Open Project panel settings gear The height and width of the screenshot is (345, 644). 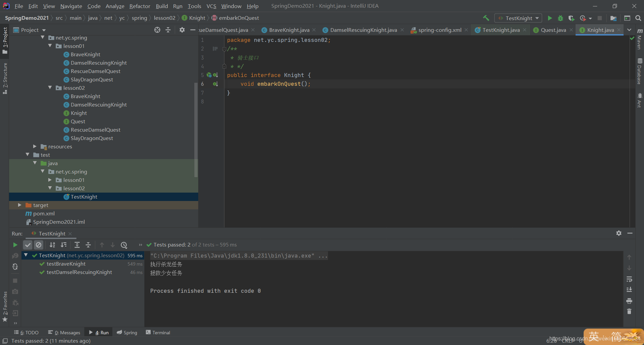(x=182, y=30)
